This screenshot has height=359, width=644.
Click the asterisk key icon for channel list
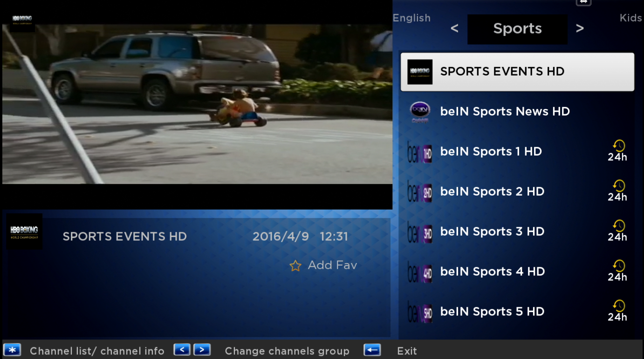click(12, 350)
